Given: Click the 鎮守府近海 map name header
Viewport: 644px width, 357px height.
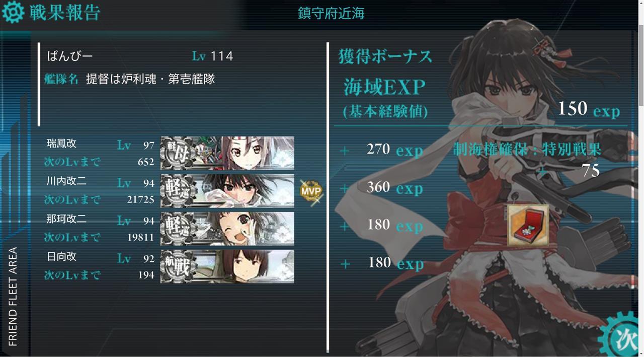Looking at the screenshot, I should (331, 13).
